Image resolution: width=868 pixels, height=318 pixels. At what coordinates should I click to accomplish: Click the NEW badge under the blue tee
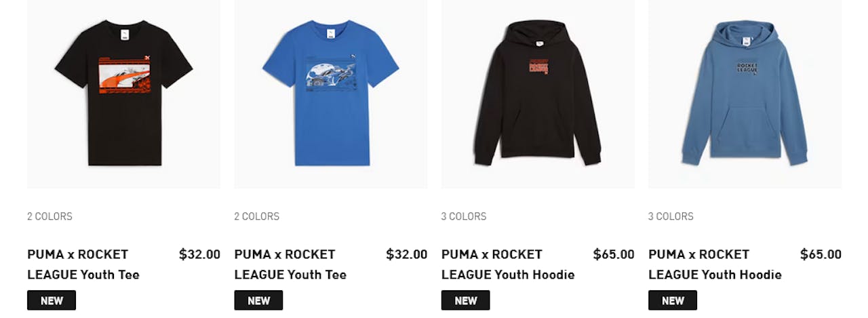point(258,300)
